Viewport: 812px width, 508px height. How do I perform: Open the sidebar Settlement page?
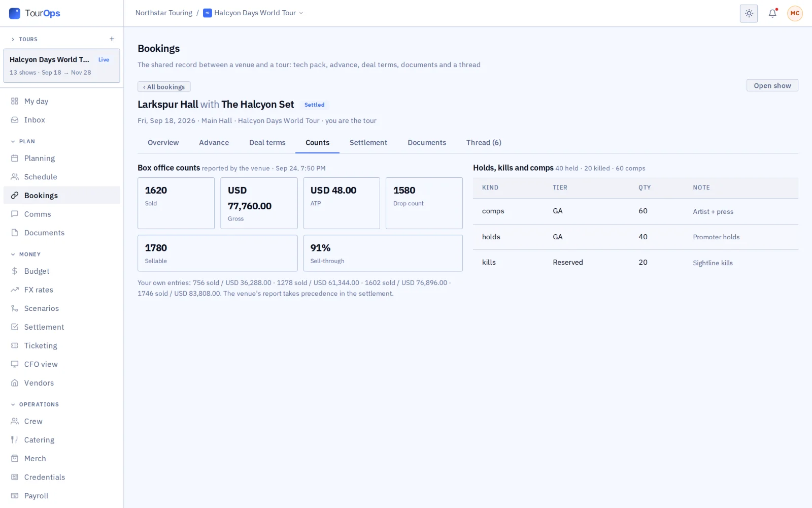click(x=61, y=327)
